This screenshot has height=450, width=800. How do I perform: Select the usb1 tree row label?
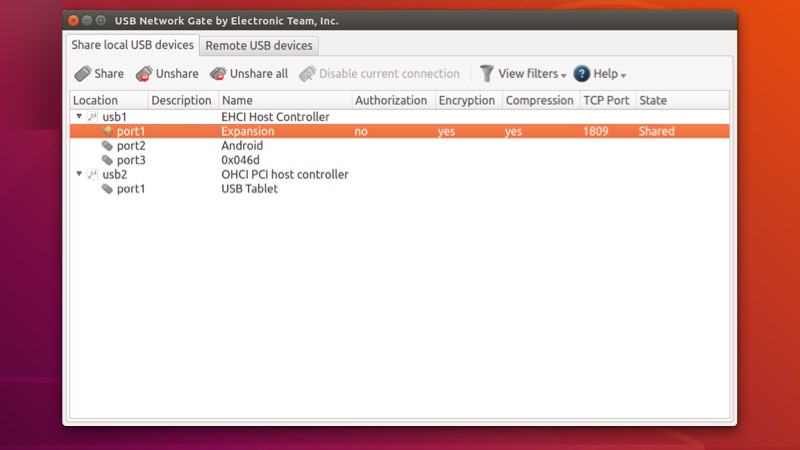click(114, 117)
